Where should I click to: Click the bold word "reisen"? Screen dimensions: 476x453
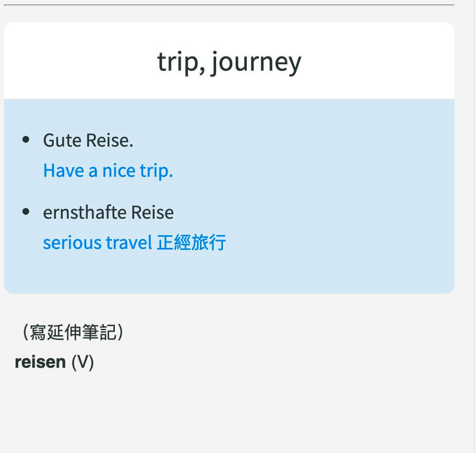40,362
